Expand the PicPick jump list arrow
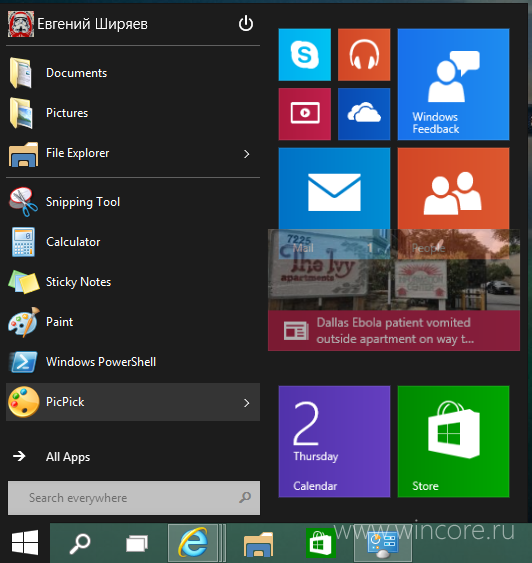This screenshot has height=563, width=532. coord(247,403)
